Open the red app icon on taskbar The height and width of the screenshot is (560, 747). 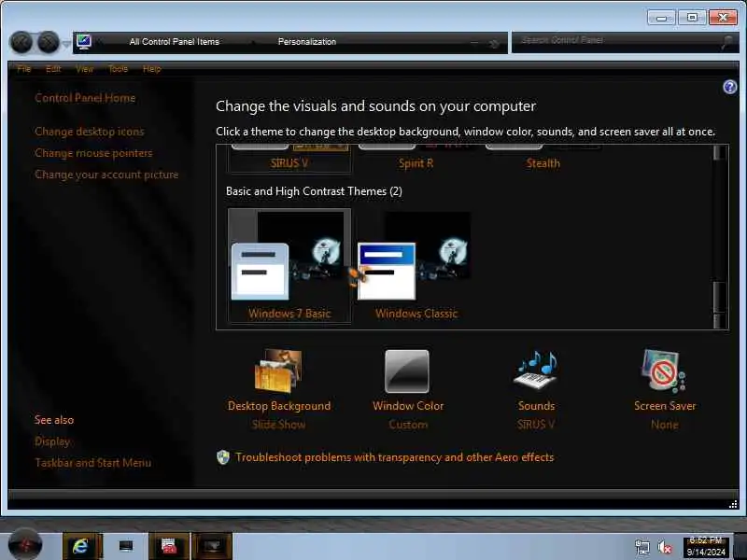(169, 546)
